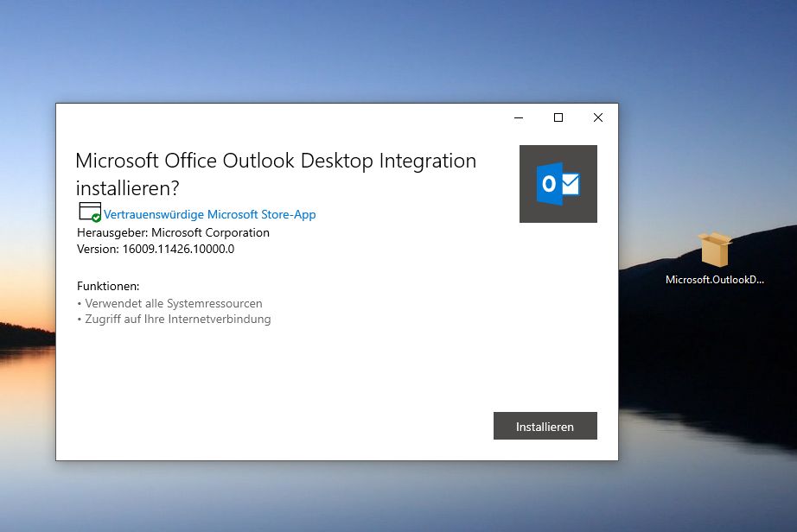Click the Outlook logo tile in the installer
797x532 pixels.
click(558, 184)
